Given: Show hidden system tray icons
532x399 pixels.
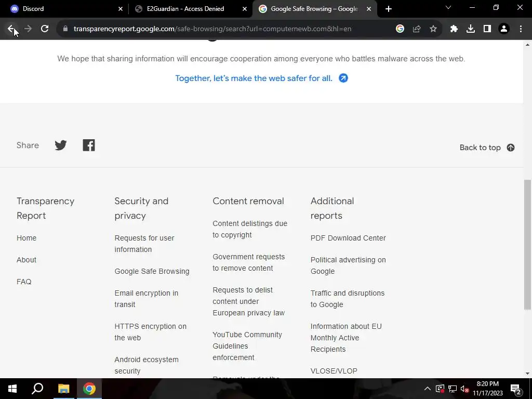Looking at the screenshot, I should (428, 389).
